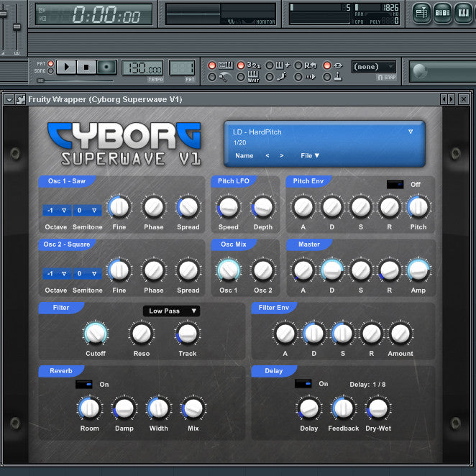Click the Filter Track knob
This screenshot has height=476, width=476.
(x=187, y=334)
